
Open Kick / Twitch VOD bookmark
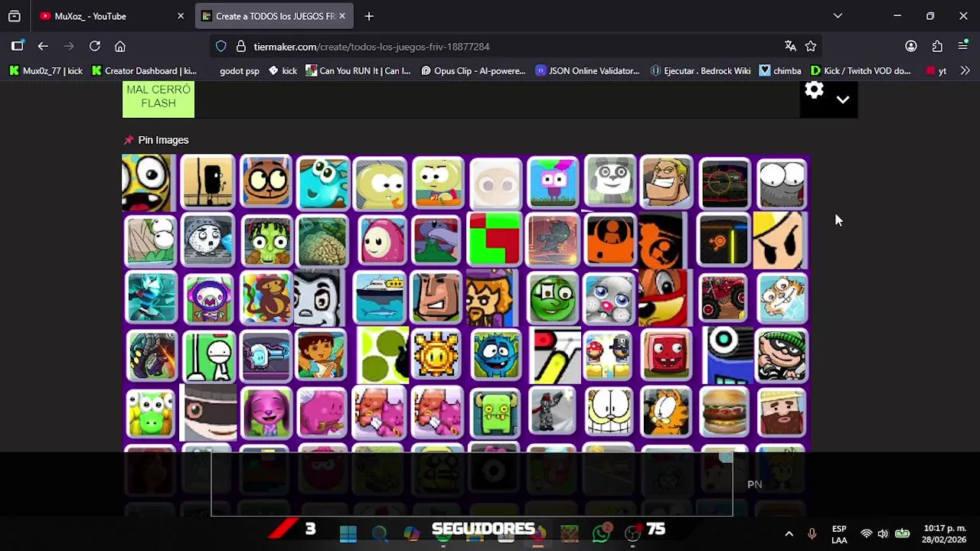coord(861,70)
